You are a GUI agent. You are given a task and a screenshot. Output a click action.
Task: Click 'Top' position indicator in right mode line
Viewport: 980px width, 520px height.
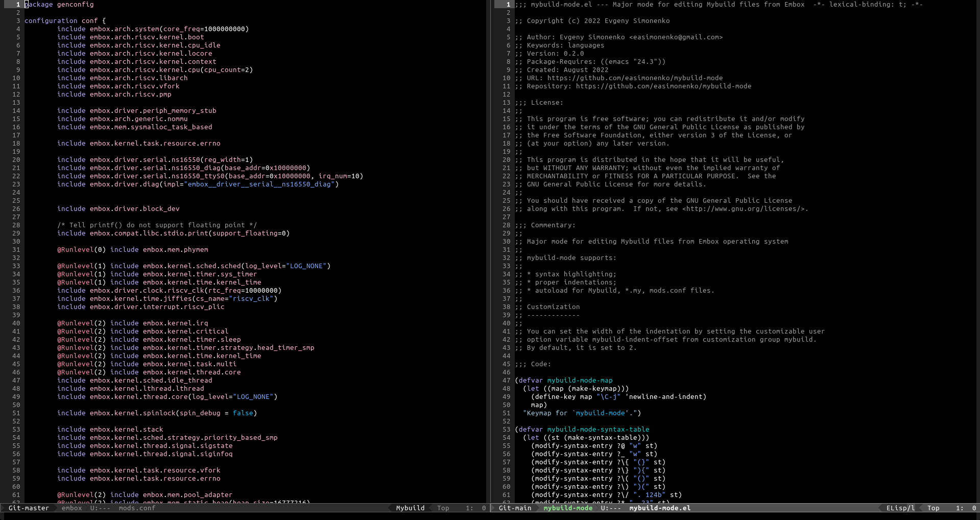tap(933, 508)
